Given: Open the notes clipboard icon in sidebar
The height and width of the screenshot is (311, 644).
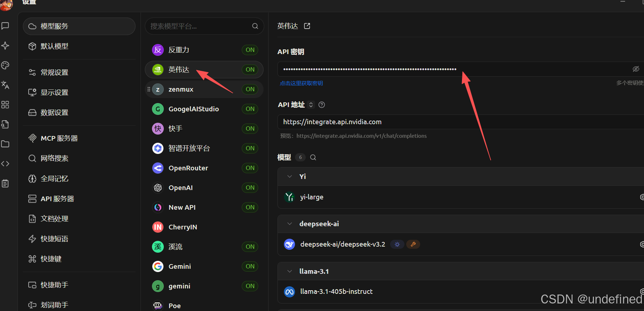Looking at the screenshot, I should [5, 183].
